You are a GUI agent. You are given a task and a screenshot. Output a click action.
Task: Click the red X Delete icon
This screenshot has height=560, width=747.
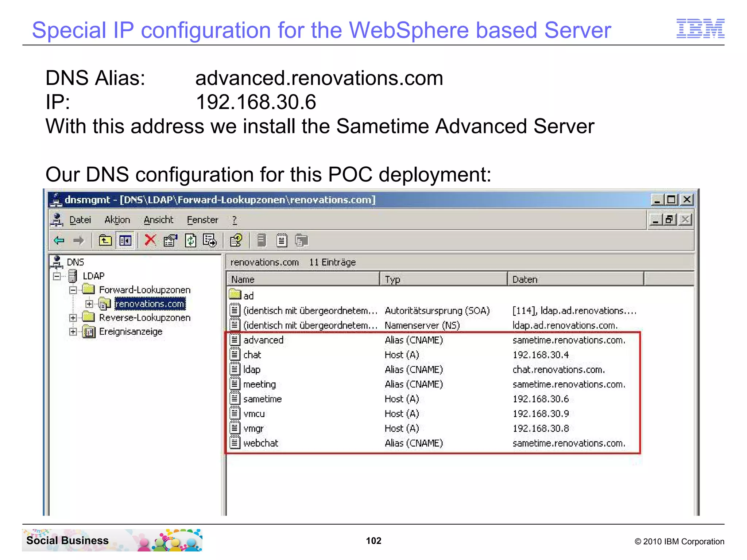point(150,241)
